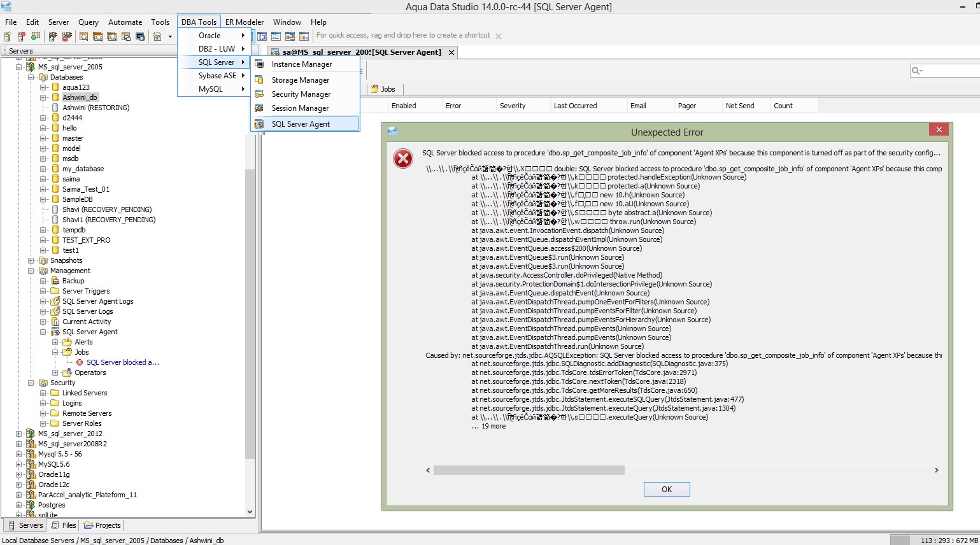Click the dark monitor window icon in toolbar

[x=139, y=36]
